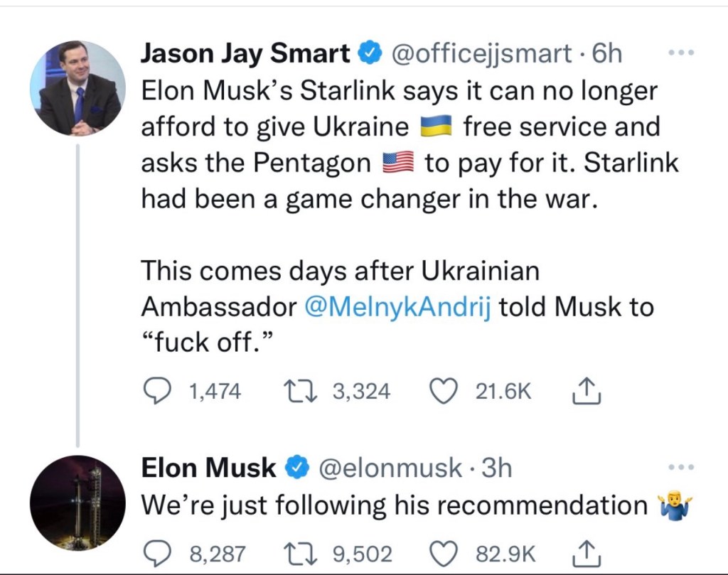The height and width of the screenshot is (575, 728).
Task: Like Elon Musk's reply tweet
Action: point(445,553)
